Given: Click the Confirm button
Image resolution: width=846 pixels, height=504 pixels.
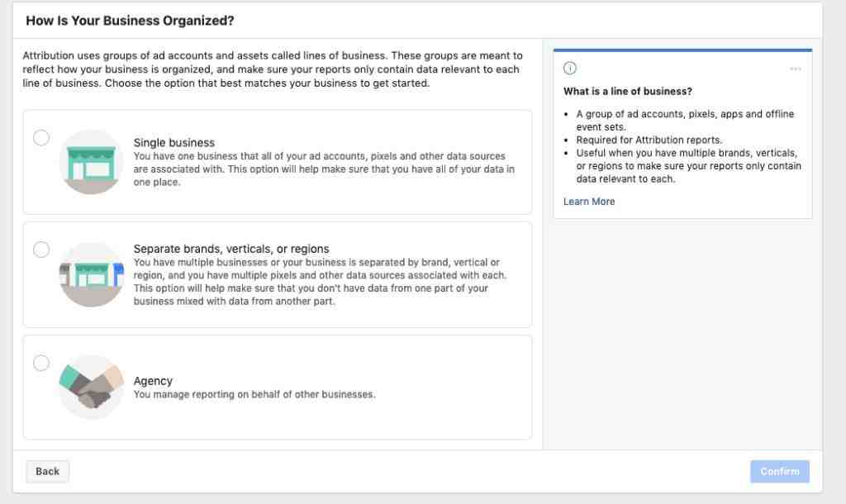Looking at the screenshot, I should point(780,471).
